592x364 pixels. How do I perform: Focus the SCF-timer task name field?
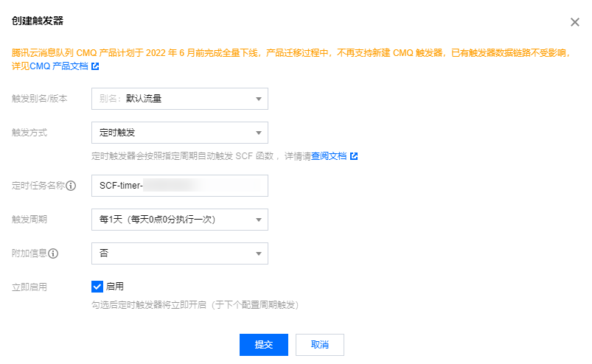pos(180,186)
